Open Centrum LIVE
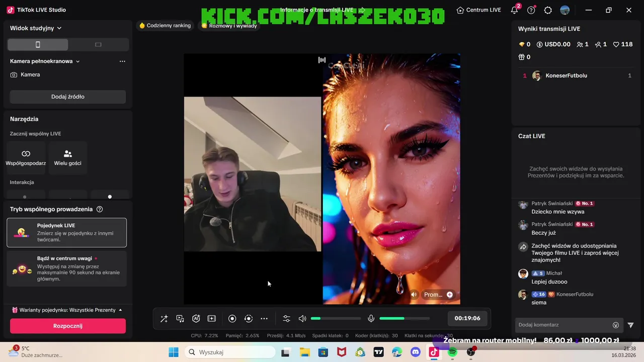 pyautogui.click(x=478, y=10)
